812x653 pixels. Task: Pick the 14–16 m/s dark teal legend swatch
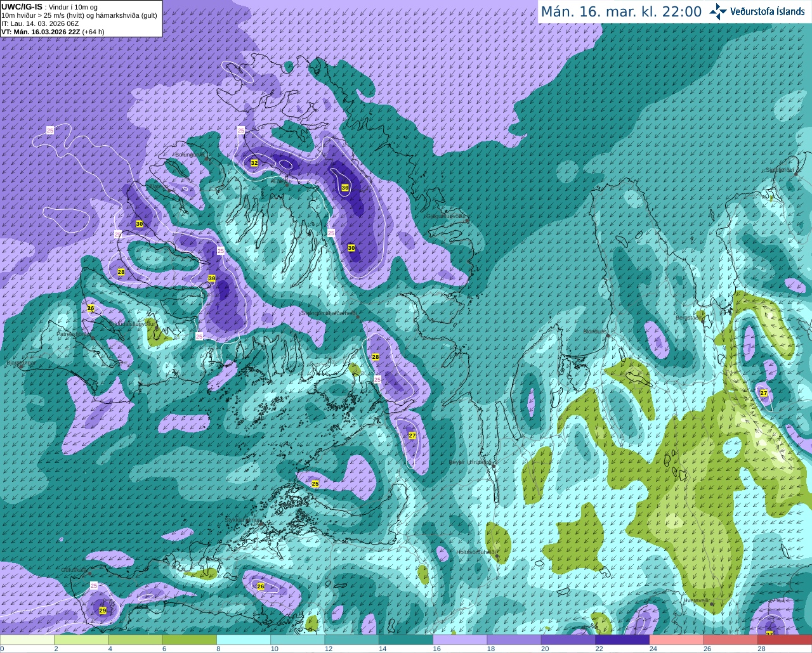point(406,640)
